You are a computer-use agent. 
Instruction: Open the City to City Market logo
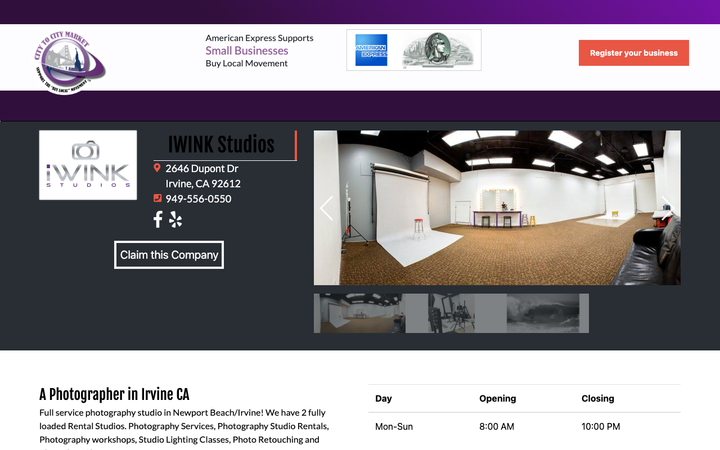[x=69, y=62]
